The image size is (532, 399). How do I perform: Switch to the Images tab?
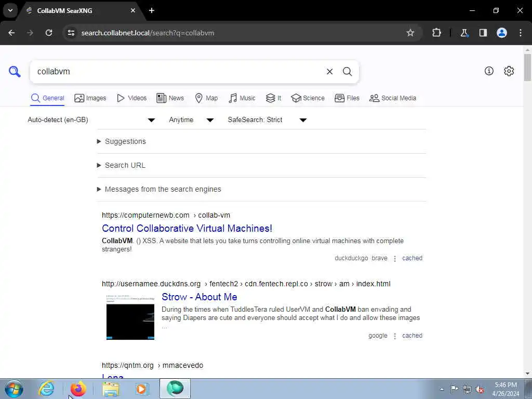click(90, 98)
